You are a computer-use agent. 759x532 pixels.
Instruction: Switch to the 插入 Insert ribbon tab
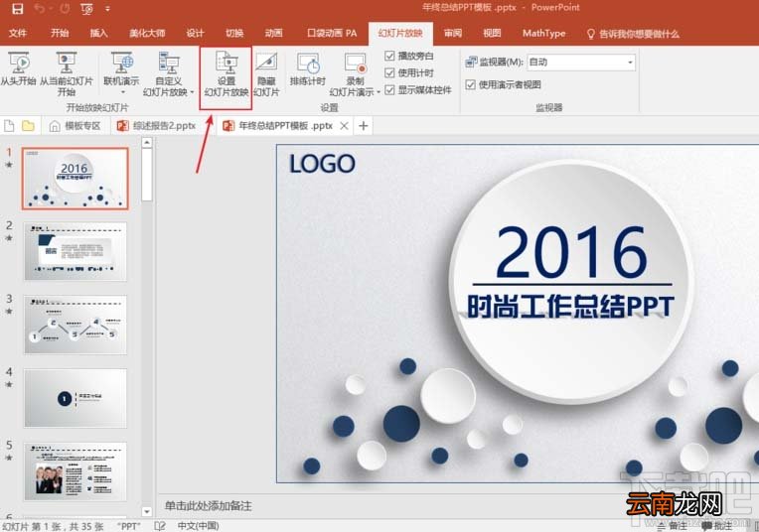(x=98, y=33)
